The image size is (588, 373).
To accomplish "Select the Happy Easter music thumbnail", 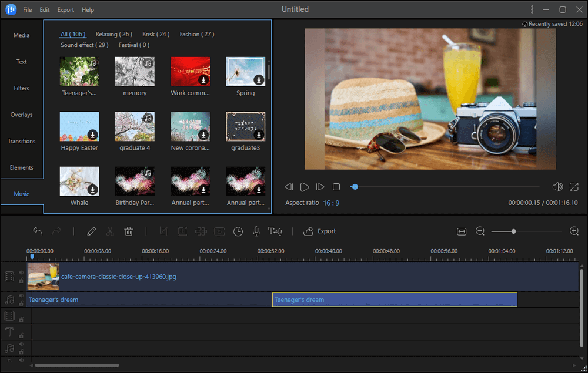I will (x=79, y=126).
